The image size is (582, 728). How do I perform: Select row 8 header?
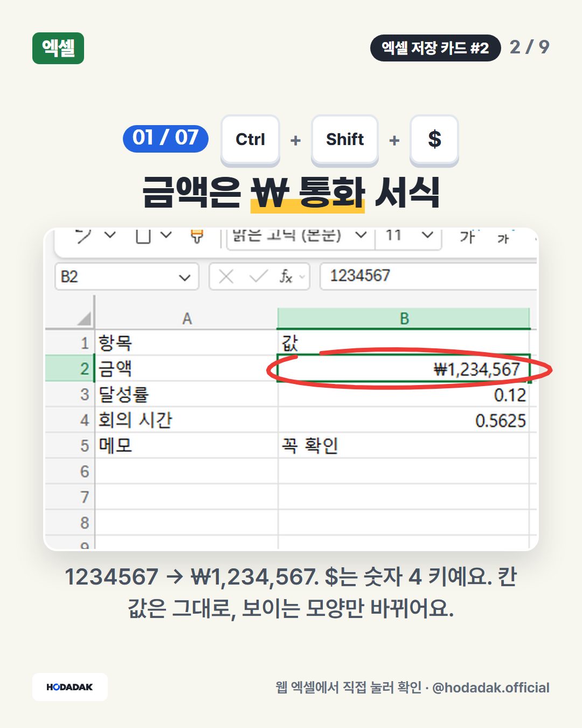pyautogui.click(x=70, y=523)
